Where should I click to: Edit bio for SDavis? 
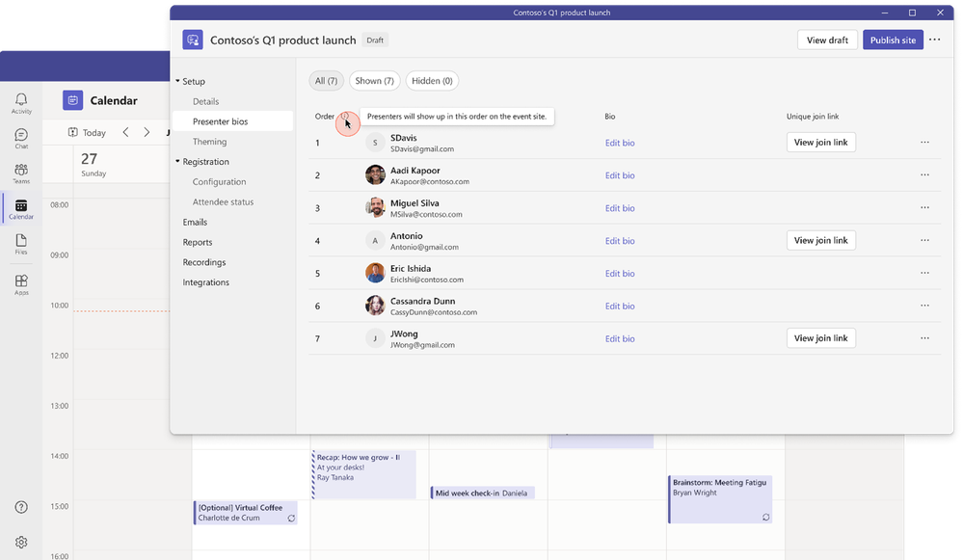620,143
